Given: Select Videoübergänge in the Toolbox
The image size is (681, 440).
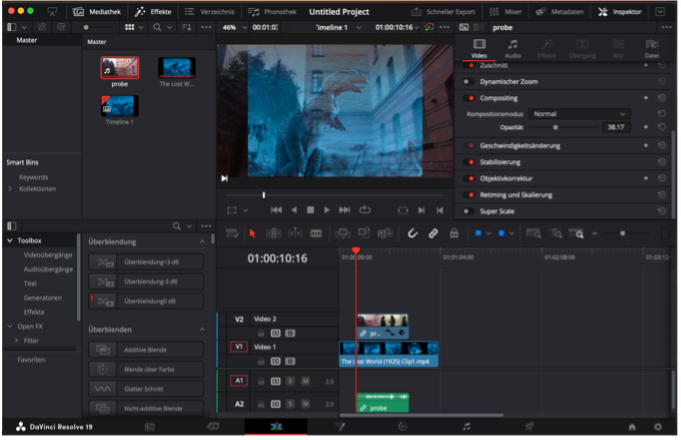Looking at the screenshot, I should (x=48, y=255).
